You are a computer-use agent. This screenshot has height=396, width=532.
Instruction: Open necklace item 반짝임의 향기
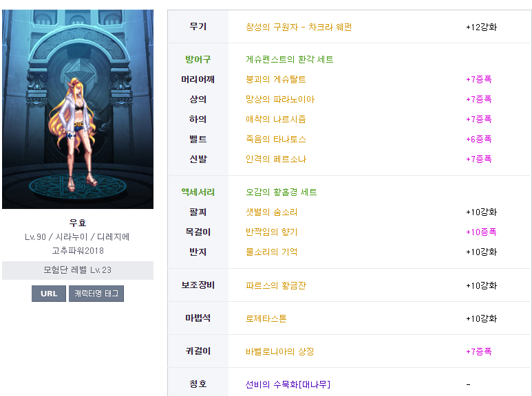pos(271,232)
